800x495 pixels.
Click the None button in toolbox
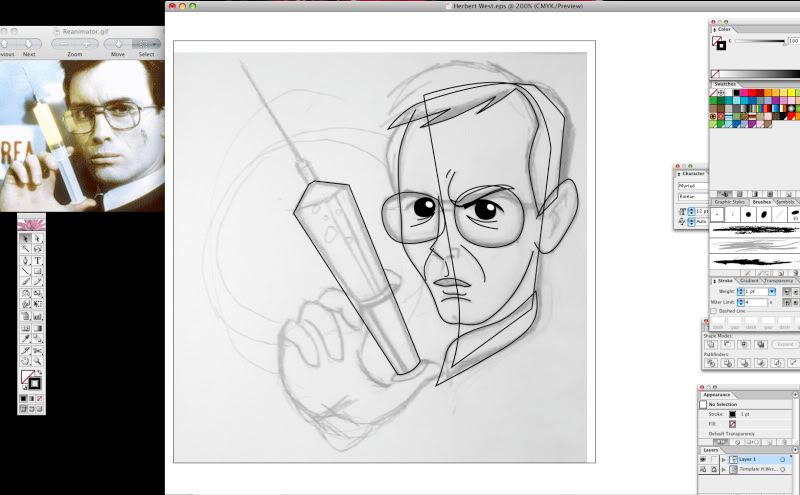39,398
